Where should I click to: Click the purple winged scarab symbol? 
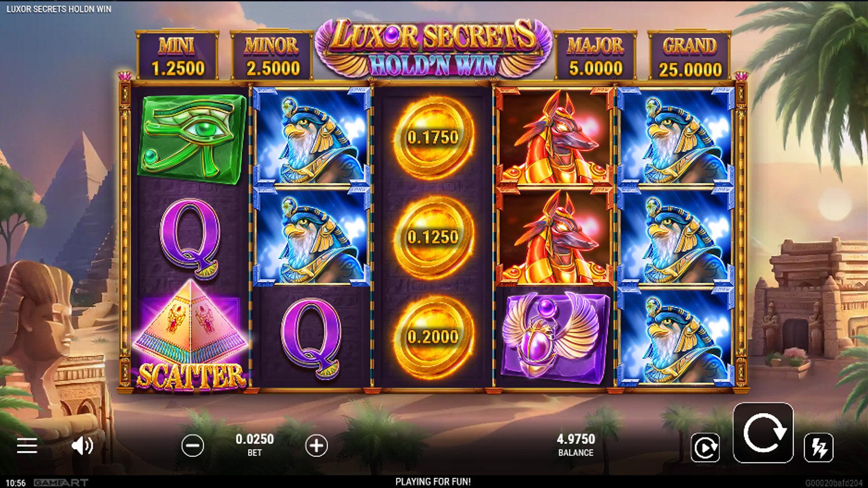555,337
